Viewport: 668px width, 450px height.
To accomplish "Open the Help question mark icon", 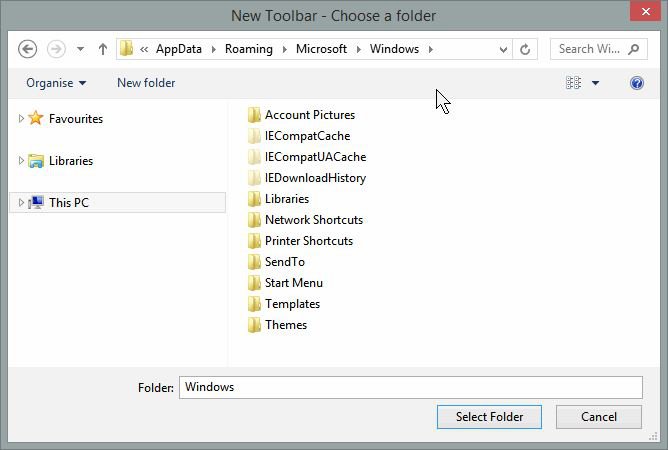I will [637, 83].
